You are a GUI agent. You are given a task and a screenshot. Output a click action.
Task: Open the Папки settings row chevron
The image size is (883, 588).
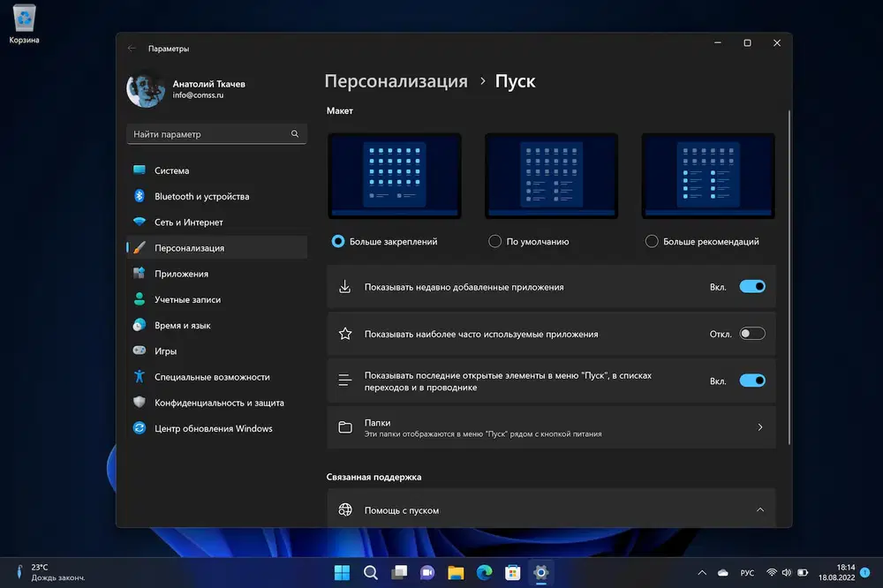(759, 427)
